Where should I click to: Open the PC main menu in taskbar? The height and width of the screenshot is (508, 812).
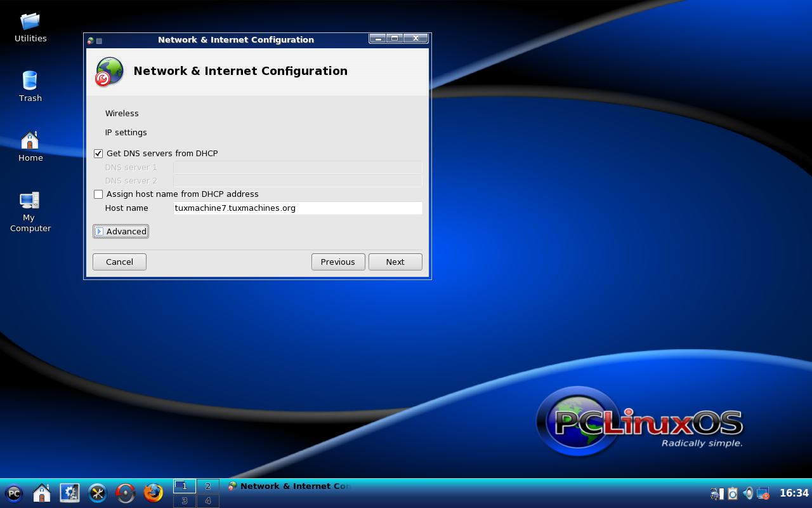click(14, 493)
